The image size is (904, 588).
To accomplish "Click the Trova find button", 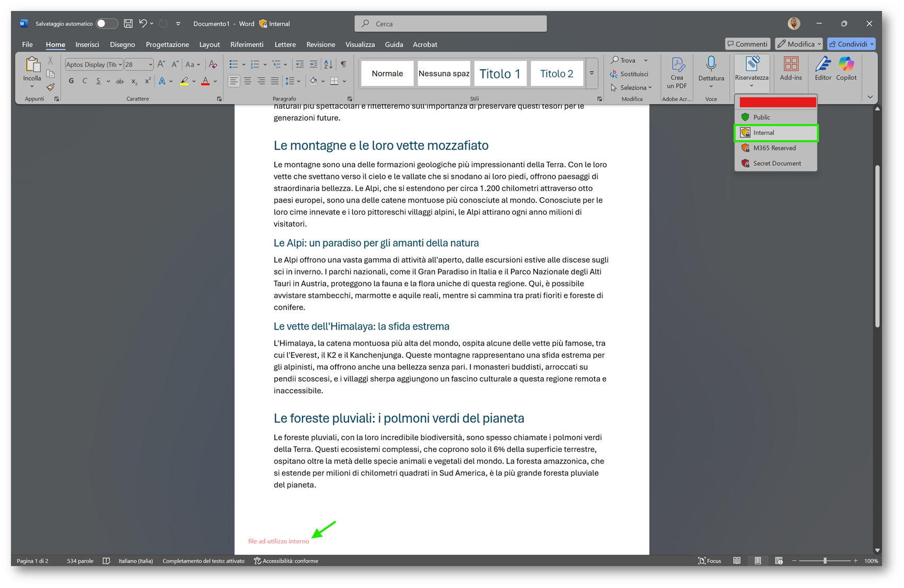I will [624, 60].
